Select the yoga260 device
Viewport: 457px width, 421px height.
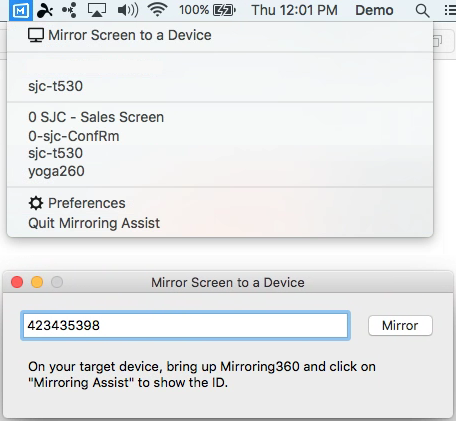(x=220, y=171)
